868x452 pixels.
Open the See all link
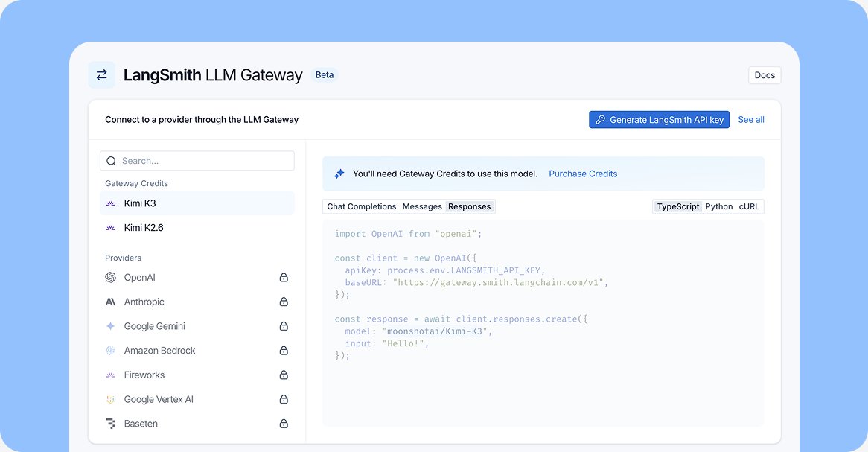click(751, 120)
